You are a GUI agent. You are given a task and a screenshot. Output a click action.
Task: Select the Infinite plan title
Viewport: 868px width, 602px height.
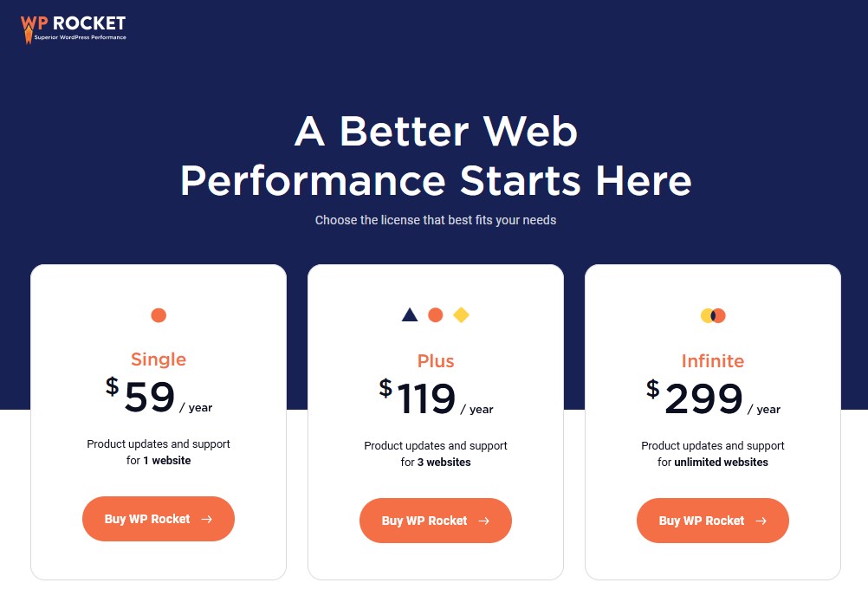(712, 360)
